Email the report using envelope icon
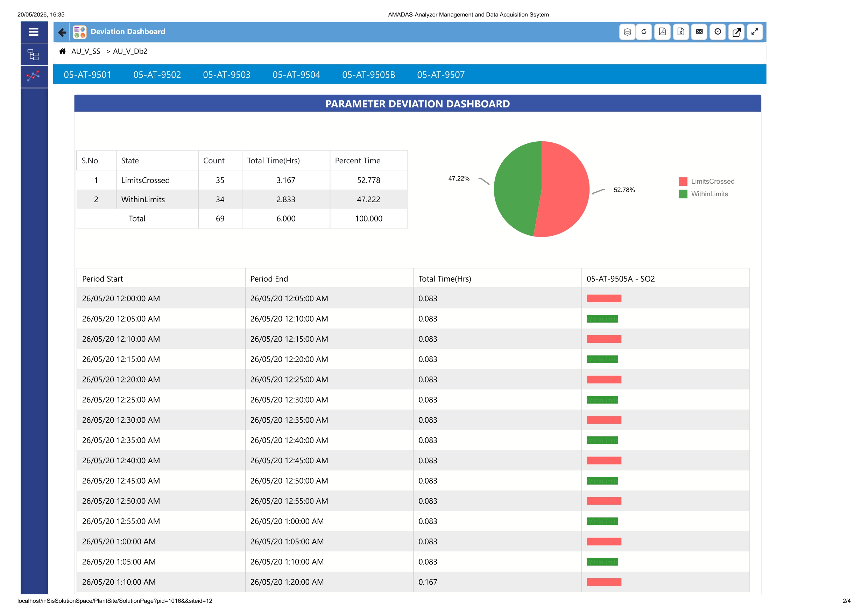This screenshot has width=868, height=614. point(699,32)
